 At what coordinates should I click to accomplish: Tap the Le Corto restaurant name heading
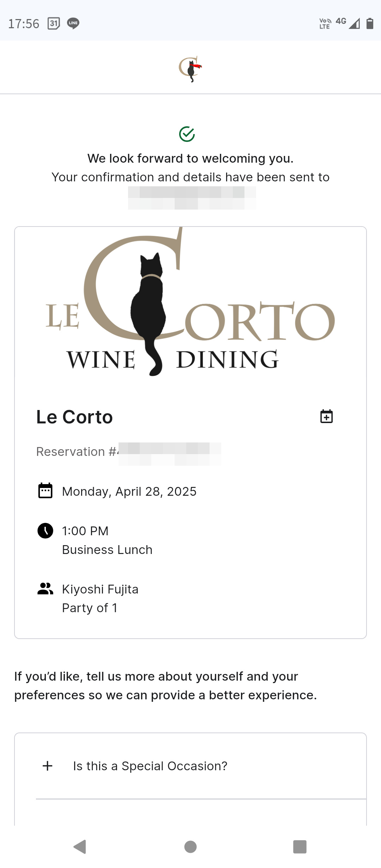click(74, 417)
